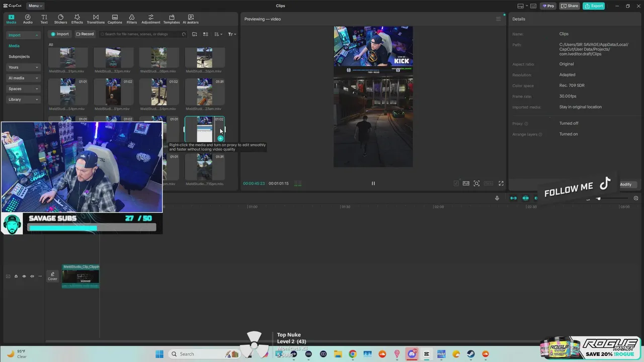Pause the preview playback
Viewport: 644px width, 362px height.
(x=373, y=184)
